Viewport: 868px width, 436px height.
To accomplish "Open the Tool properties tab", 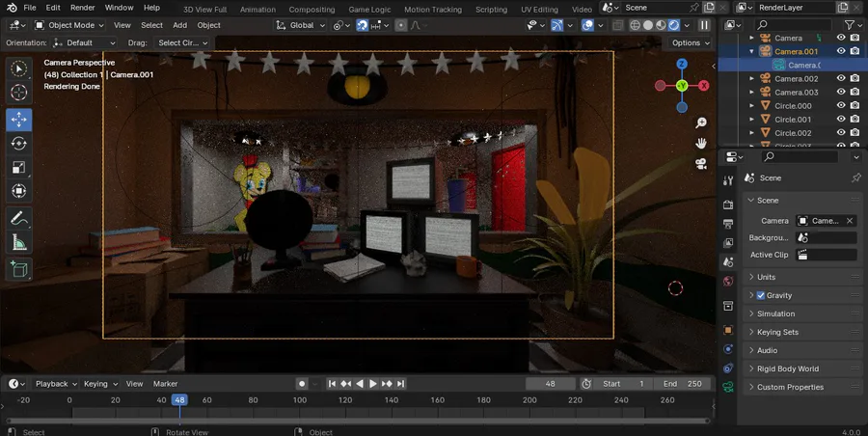I will click(728, 180).
